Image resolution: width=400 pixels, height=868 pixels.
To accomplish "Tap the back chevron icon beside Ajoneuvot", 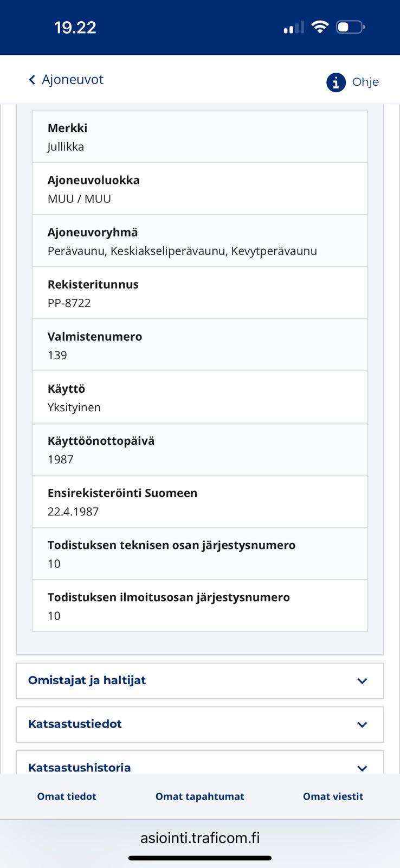I will click(32, 80).
